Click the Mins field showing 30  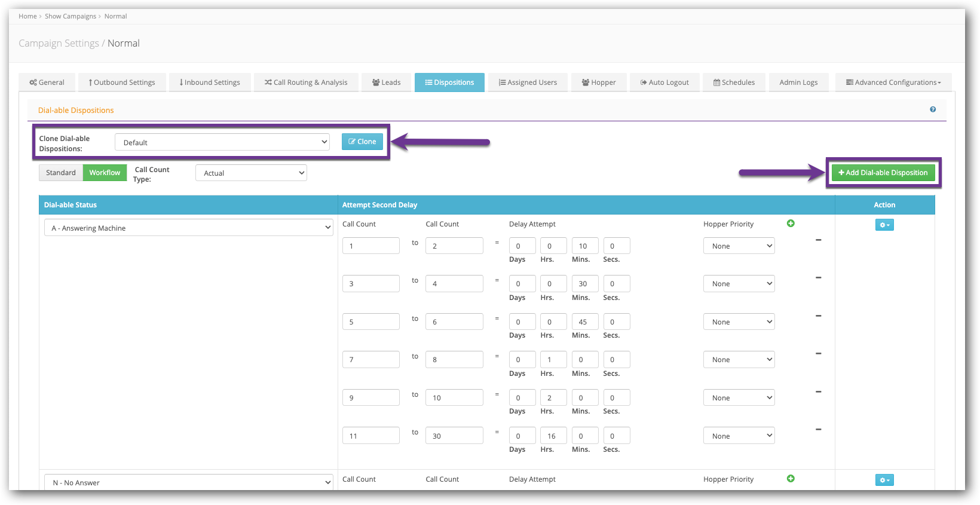click(x=585, y=284)
